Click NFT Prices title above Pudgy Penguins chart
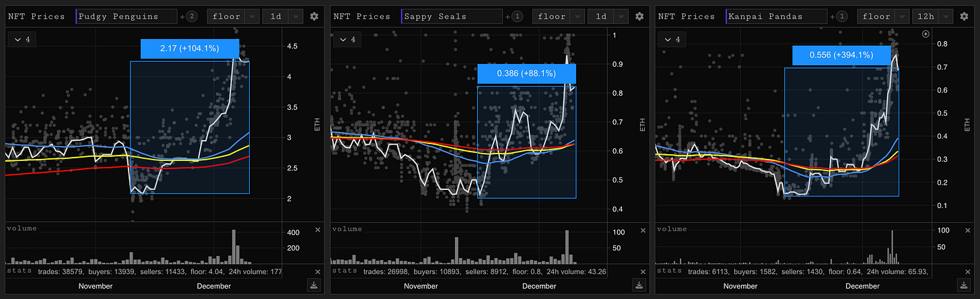The height and width of the screenshot is (299, 980). tap(37, 16)
